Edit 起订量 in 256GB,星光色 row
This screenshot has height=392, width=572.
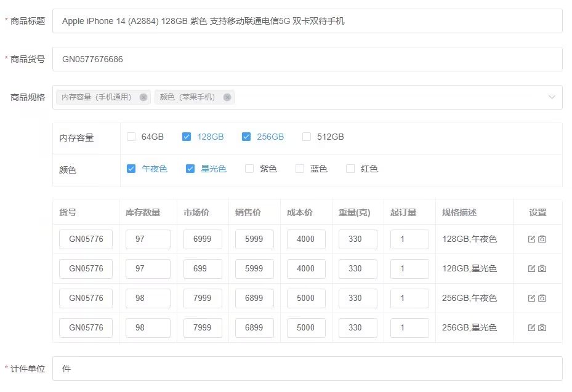pos(409,328)
